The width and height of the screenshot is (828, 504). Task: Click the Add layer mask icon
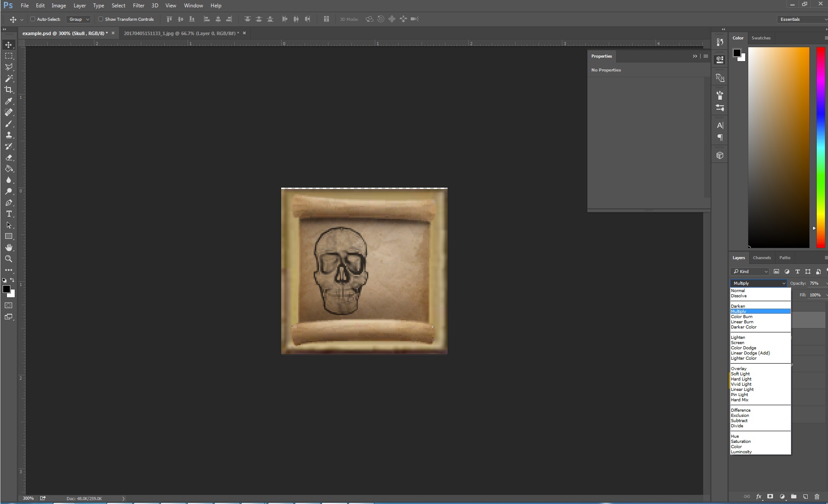(x=770, y=497)
